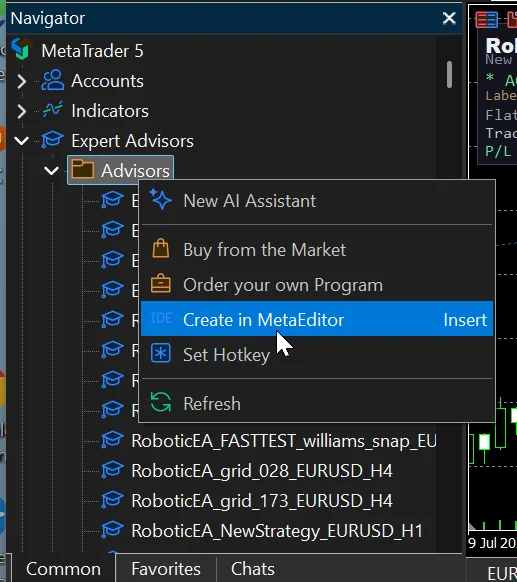Click the icon of RoboticEA_NewStrategy_EURUSD_H1
Screen dimensions: 517x582
click(112, 530)
